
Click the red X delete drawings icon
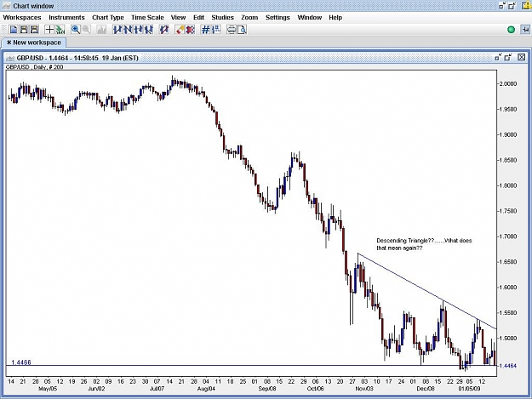[x=191, y=30]
